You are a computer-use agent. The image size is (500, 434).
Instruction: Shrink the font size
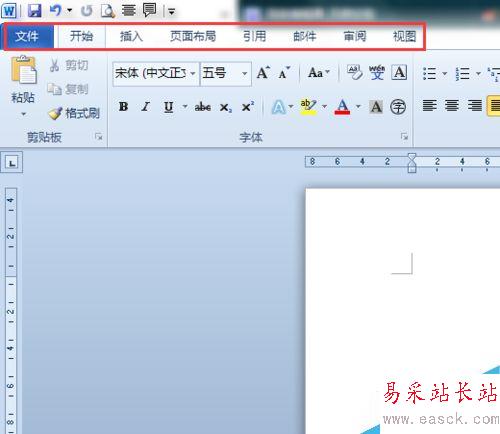284,73
